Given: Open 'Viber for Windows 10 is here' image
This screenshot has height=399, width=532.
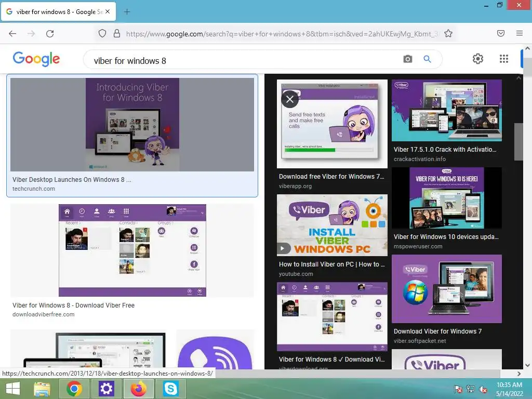Looking at the screenshot, I should point(446,198).
